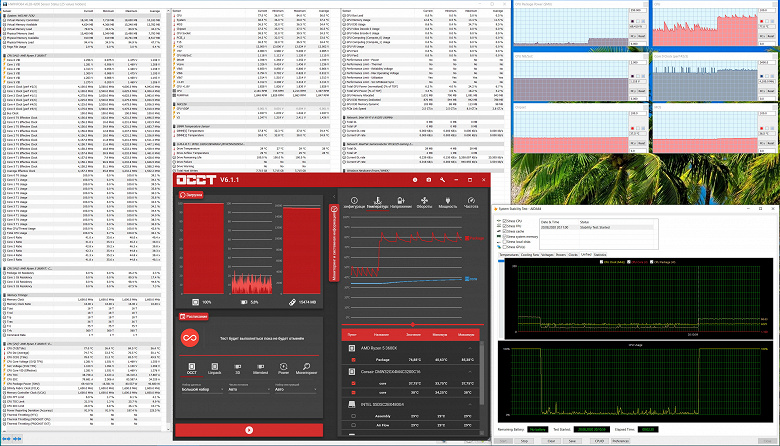This screenshot has width=780, height=446.
Task: Click the OCCT screenshot camera icon
Action: pyautogui.click(x=428, y=179)
